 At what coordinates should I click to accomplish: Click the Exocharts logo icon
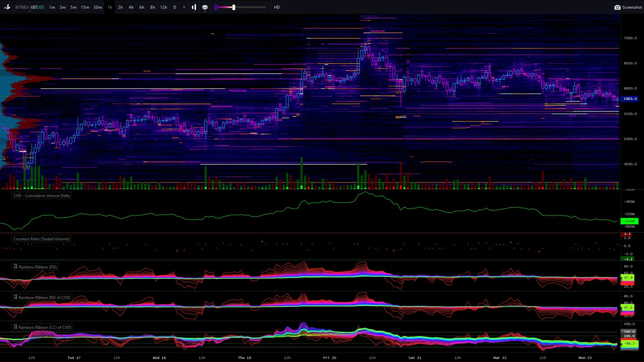7,7
